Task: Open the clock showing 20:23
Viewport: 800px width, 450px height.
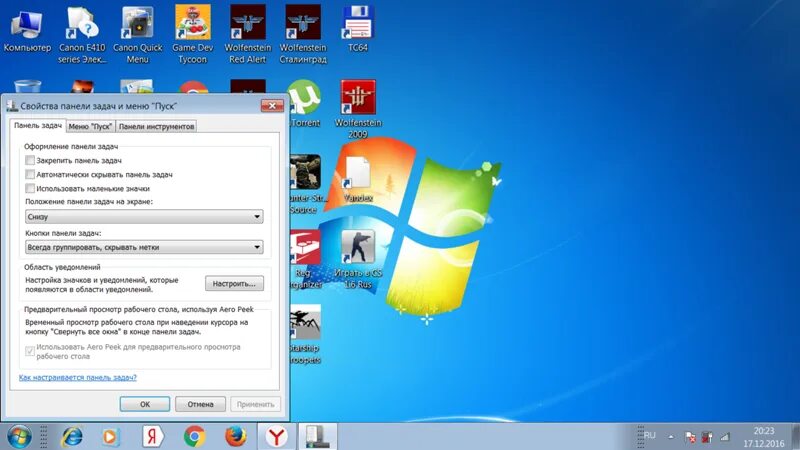Action: click(x=764, y=437)
